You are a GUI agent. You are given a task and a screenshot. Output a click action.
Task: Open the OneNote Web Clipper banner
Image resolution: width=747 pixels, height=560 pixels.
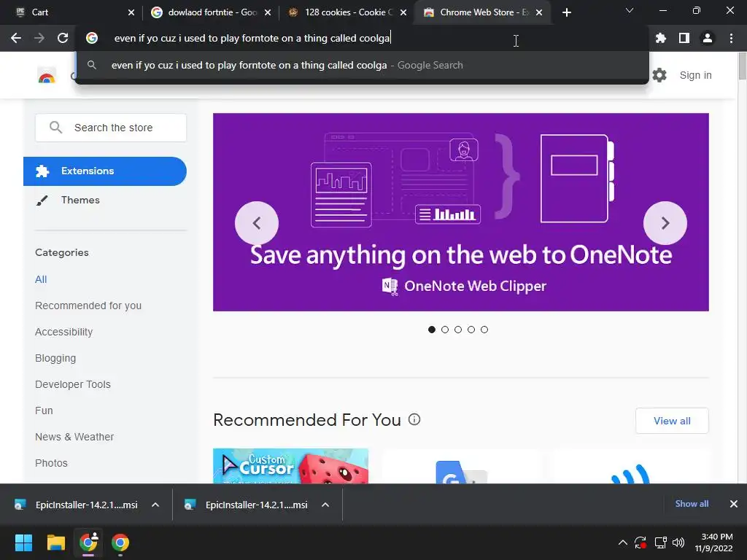tap(461, 212)
